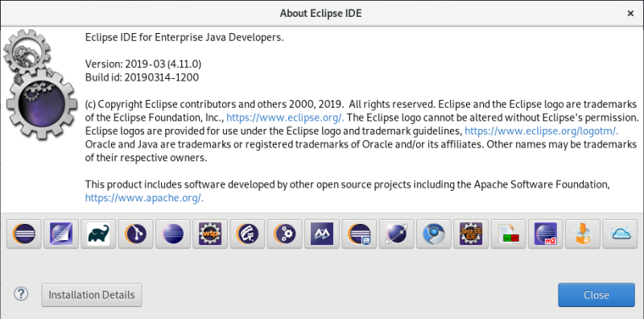Select the Chromium blue sphere icon

point(434,234)
